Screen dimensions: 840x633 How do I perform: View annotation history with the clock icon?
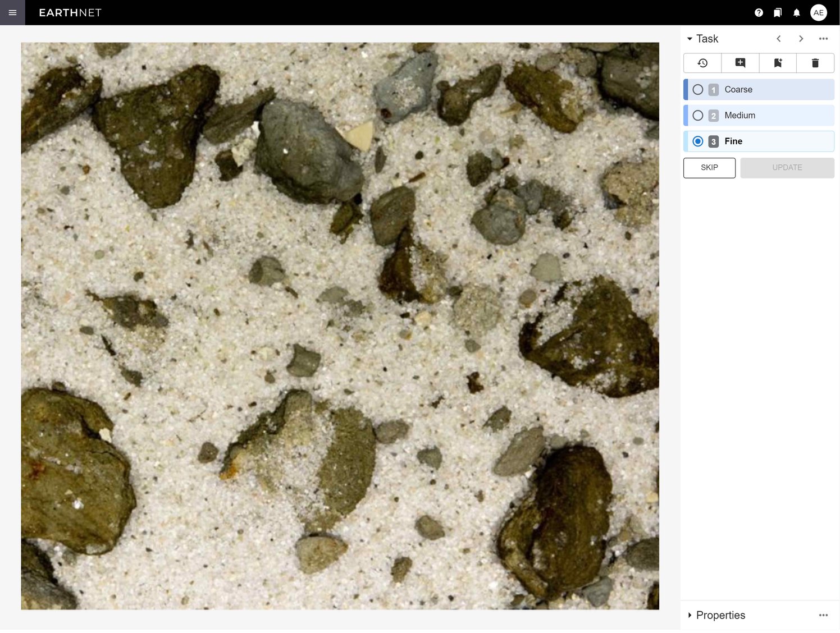click(x=702, y=63)
